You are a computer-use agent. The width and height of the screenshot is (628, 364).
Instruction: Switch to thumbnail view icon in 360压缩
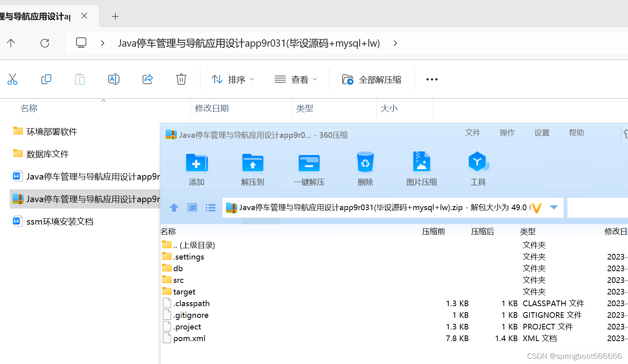click(192, 208)
